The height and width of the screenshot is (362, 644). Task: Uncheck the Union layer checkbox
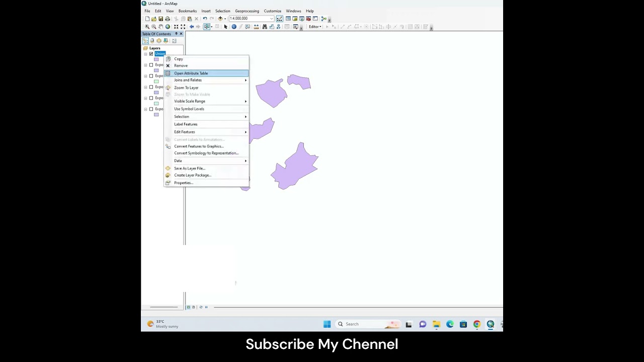151,54
